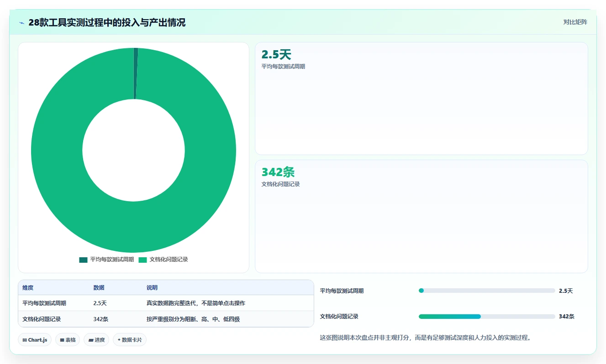Image resolution: width=606 pixels, height=364 pixels.
Task: Click the 进度 tag chip
Action: pos(96,340)
